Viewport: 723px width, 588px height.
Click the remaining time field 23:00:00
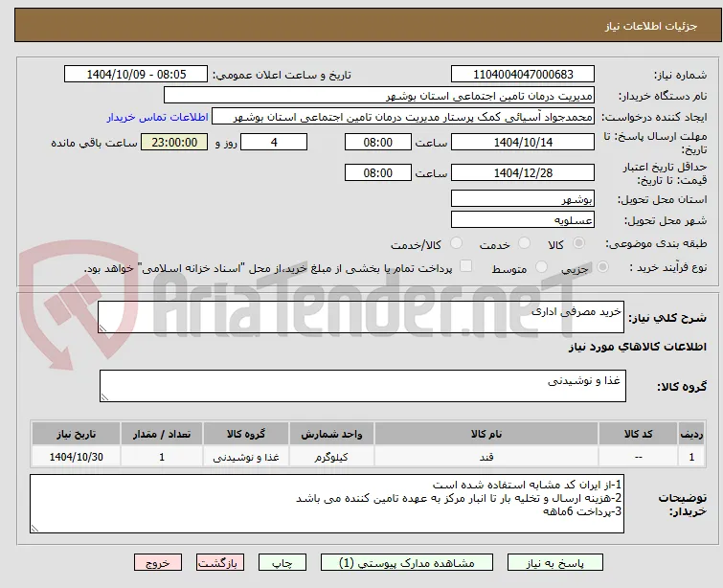click(x=174, y=142)
